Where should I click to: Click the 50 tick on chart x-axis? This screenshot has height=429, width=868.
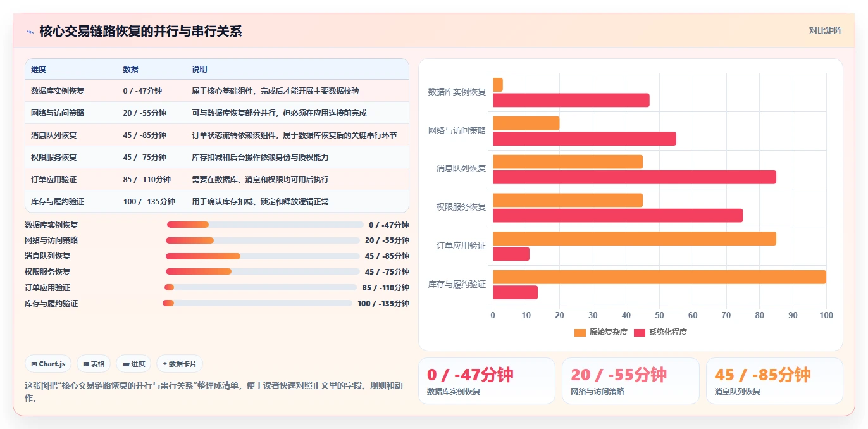pos(659,315)
